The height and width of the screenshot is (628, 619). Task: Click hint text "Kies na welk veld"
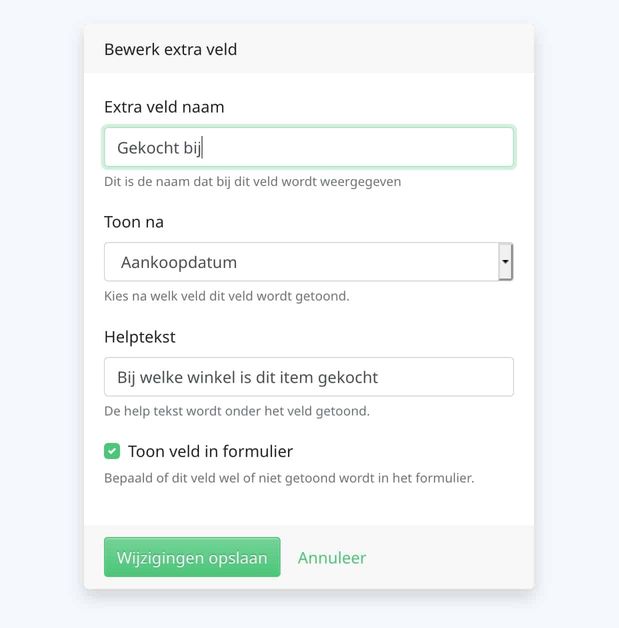tap(226, 296)
